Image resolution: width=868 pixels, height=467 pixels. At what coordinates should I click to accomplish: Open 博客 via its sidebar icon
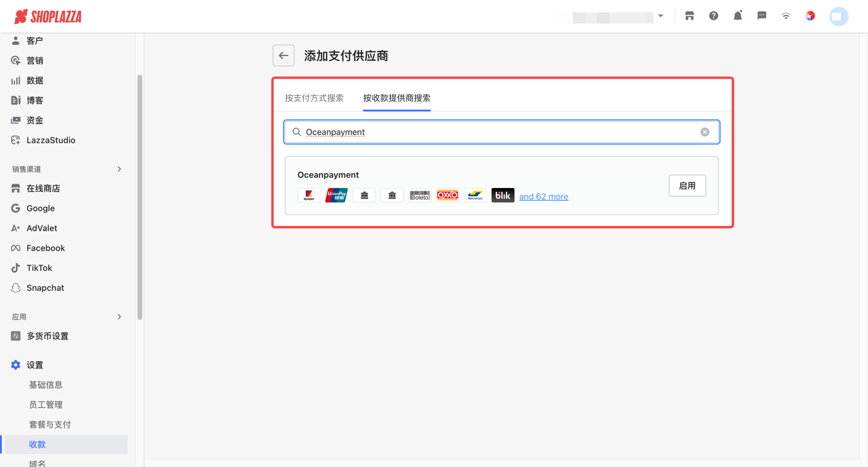click(x=16, y=100)
